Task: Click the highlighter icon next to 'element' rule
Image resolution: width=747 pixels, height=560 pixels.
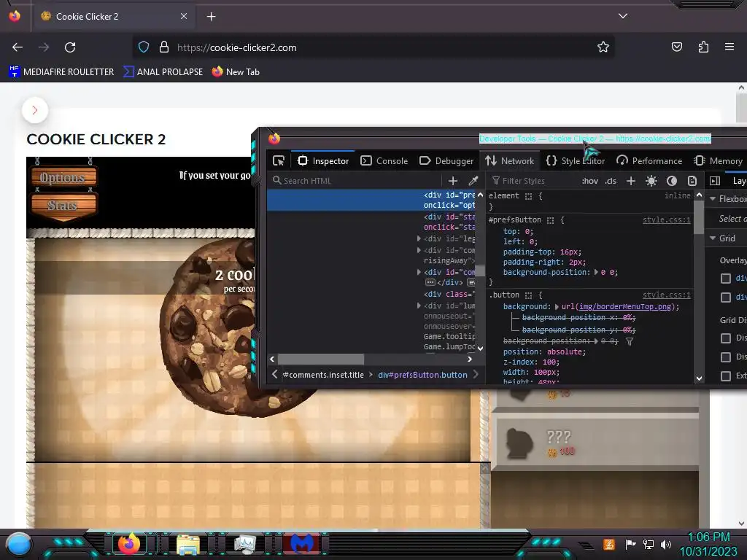Action: coord(528,196)
